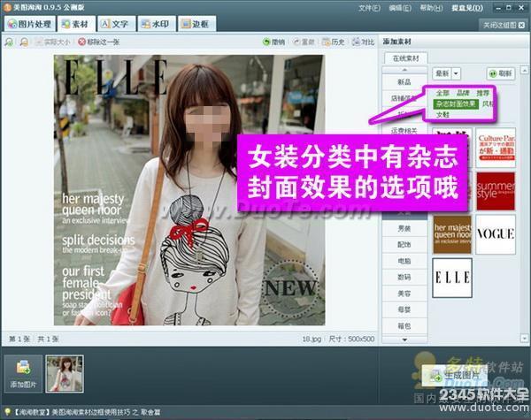Image resolution: width=531 pixels, height=420 pixels.
Task: Open the 文件(F) menu
Action: [369, 7]
